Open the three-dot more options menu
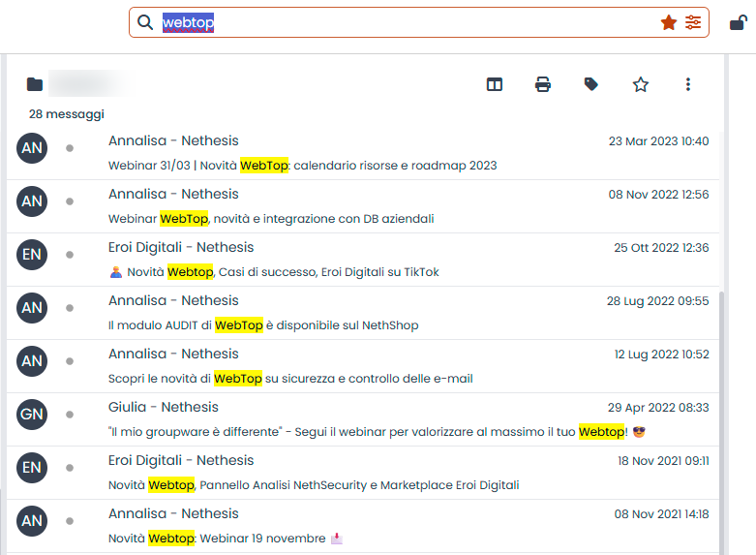Viewport: 756px width, 555px height. [688, 84]
